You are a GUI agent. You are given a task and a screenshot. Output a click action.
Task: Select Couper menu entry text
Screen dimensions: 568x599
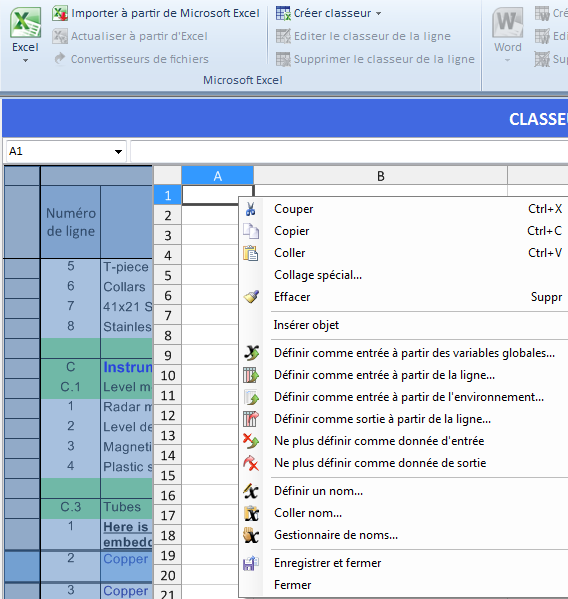(x=293, y=209)
